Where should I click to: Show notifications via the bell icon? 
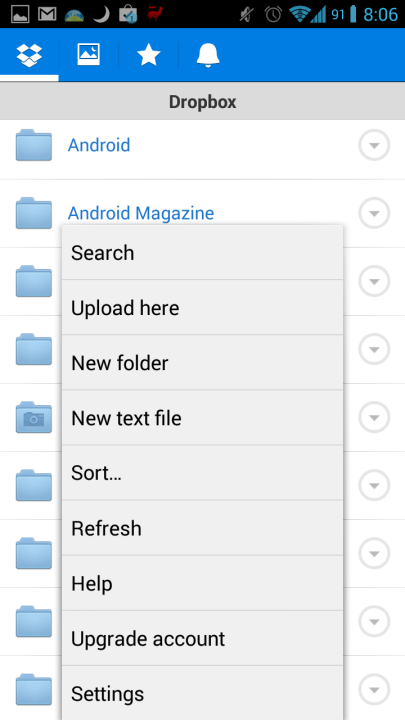pos(208,56)
